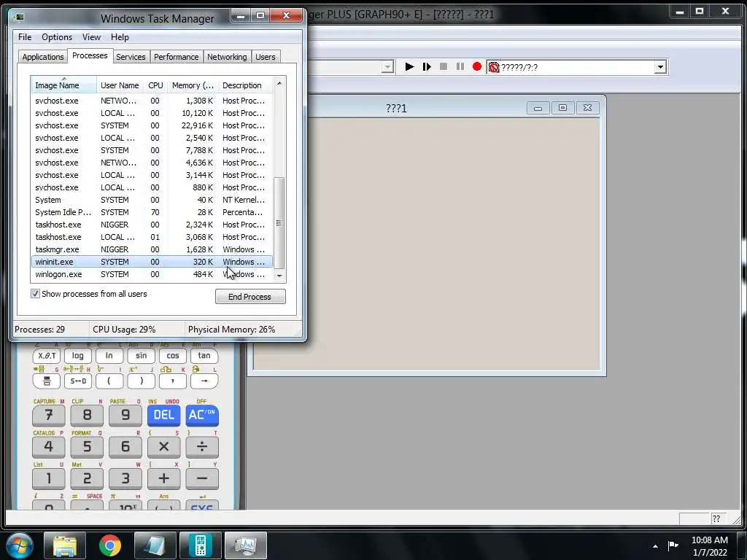Tap the number 7 key
The image size is (747, 560).
coord(49,415)
